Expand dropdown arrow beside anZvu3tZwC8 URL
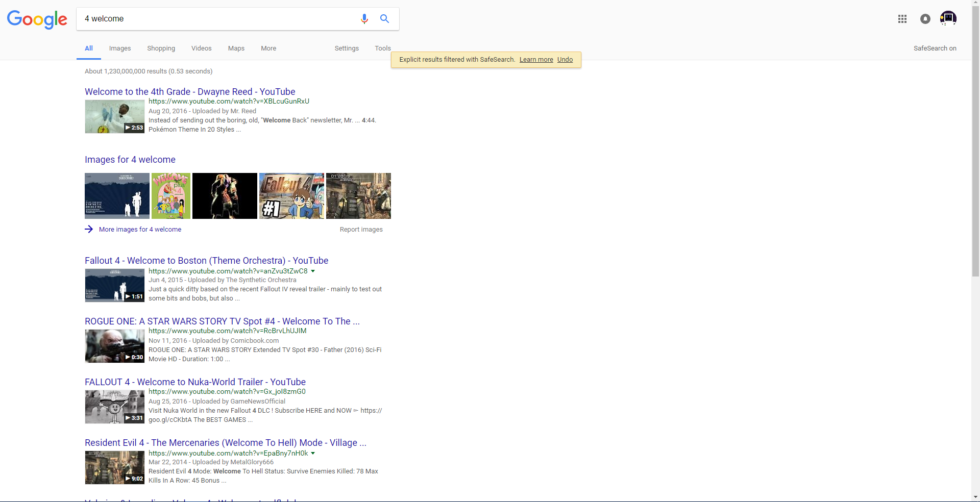 click(x=313, y=271)
